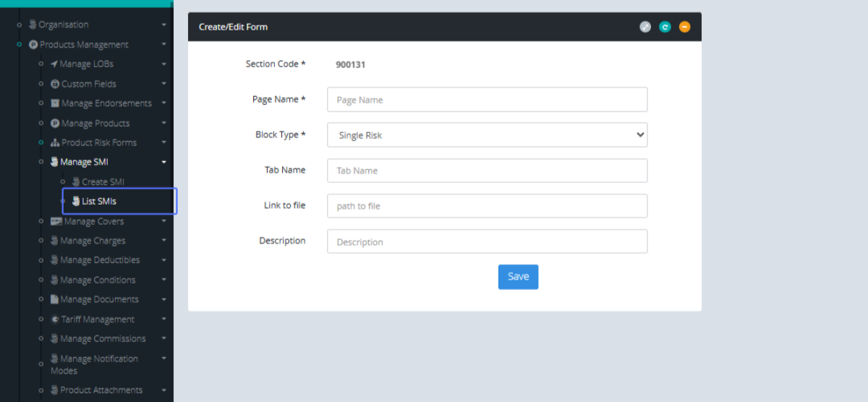Click the Save button

pyautogui.click(x=518, y=277)
